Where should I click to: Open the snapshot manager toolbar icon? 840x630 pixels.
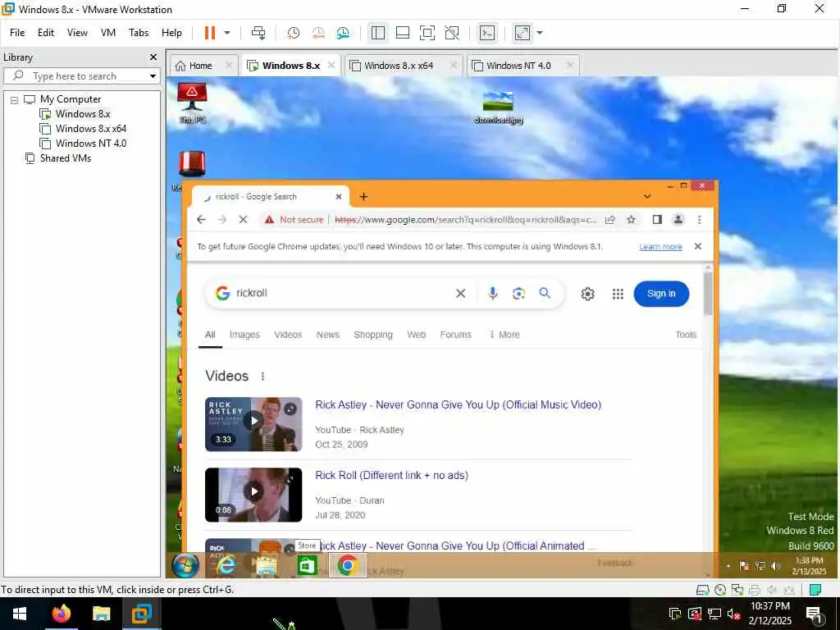point(343,33)
